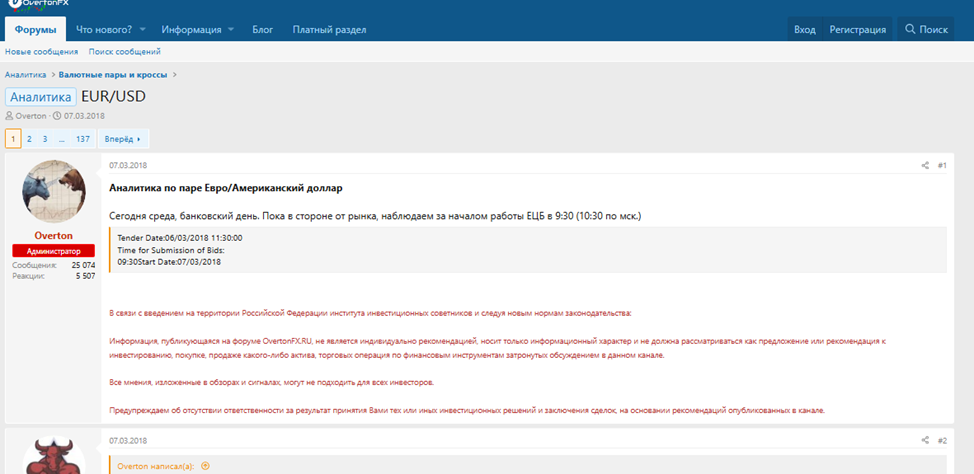Select page 1 in pagination
The height and width of the screenshot is (474, 974).
point(13,139)
